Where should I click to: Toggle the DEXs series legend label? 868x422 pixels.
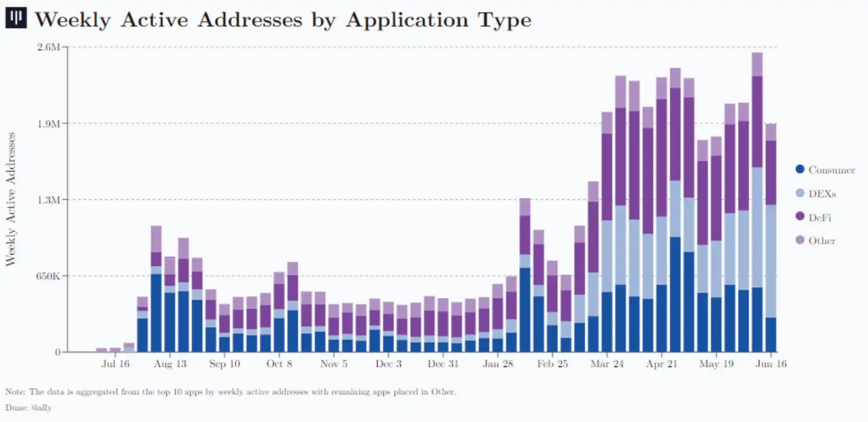[x=822, y=194]
